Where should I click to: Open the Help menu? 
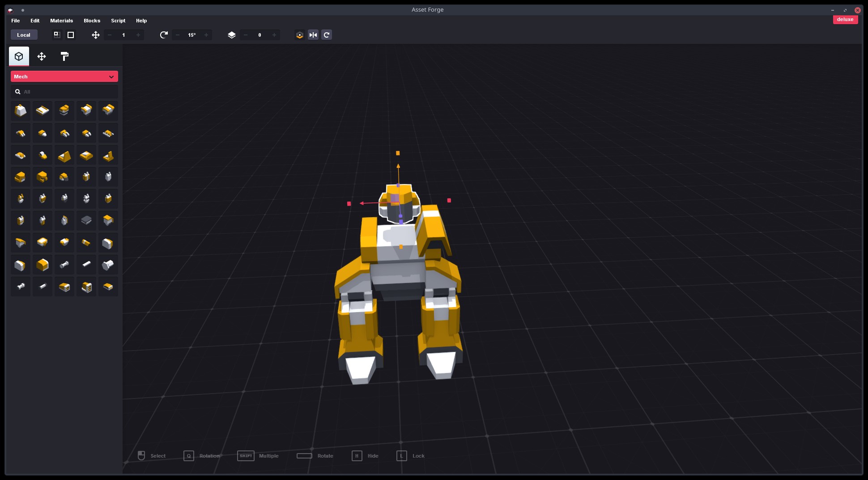point(141,21)
